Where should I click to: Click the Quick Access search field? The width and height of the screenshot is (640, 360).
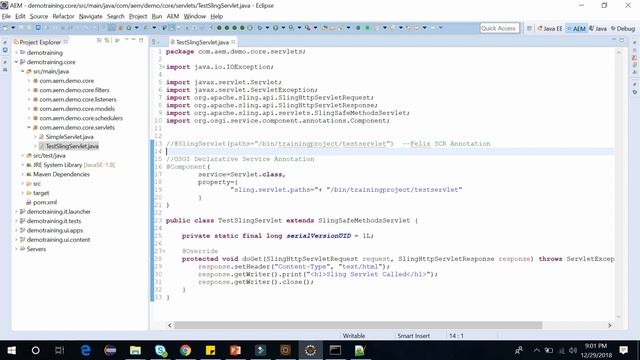pos(499,28)
